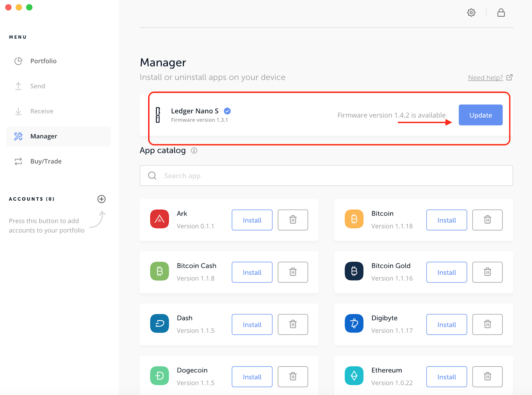Focus the Search app field

[x=326, y=175]
